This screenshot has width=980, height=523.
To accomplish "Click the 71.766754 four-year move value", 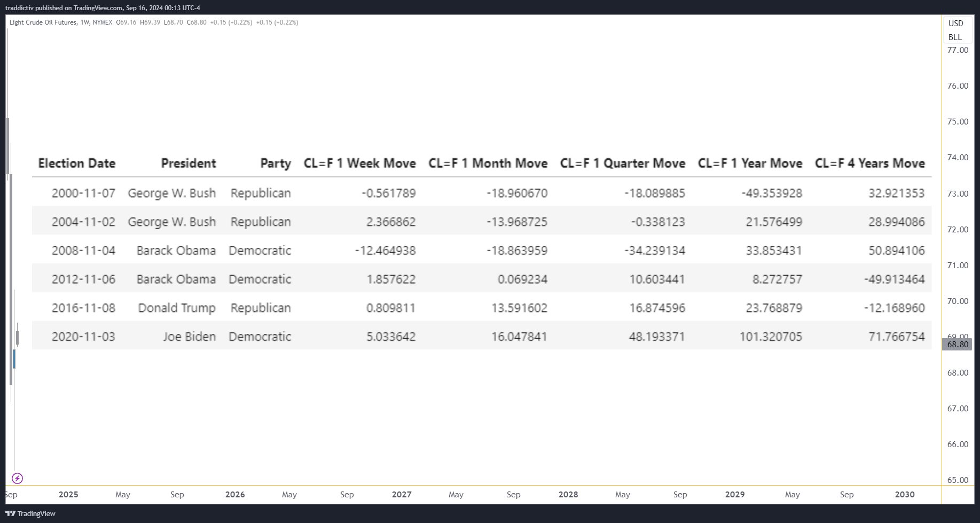I will 897,337.
